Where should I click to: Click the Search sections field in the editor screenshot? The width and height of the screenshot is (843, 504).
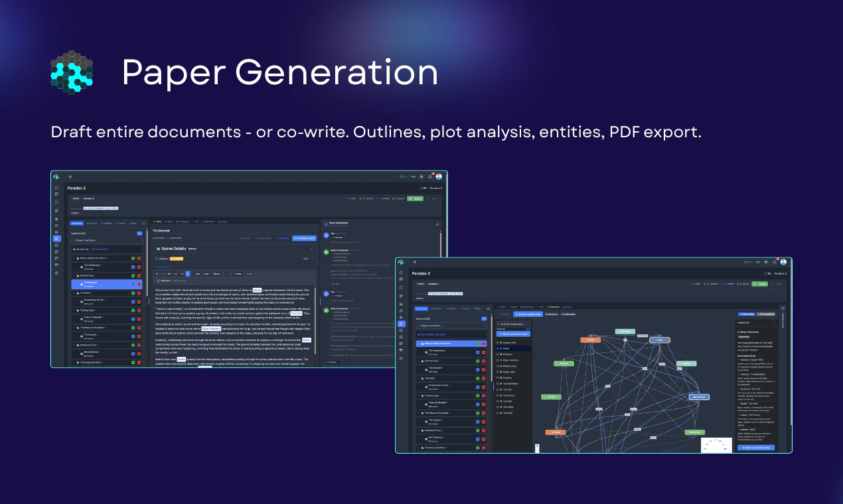(107, 240)
